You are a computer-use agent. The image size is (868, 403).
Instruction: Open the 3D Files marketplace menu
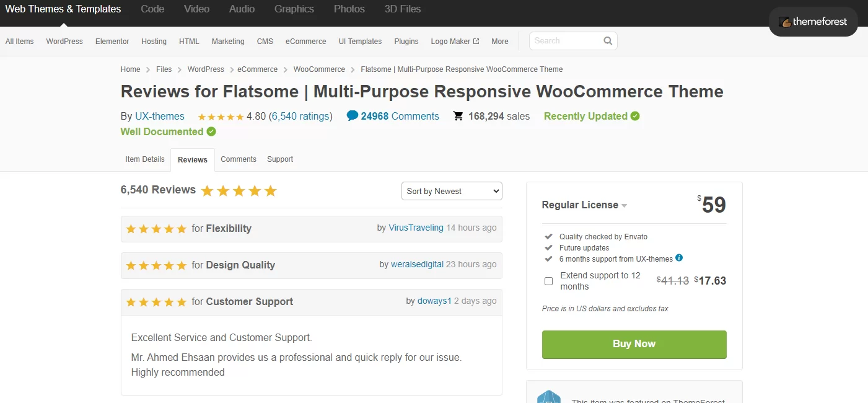(x=403, y=9)
